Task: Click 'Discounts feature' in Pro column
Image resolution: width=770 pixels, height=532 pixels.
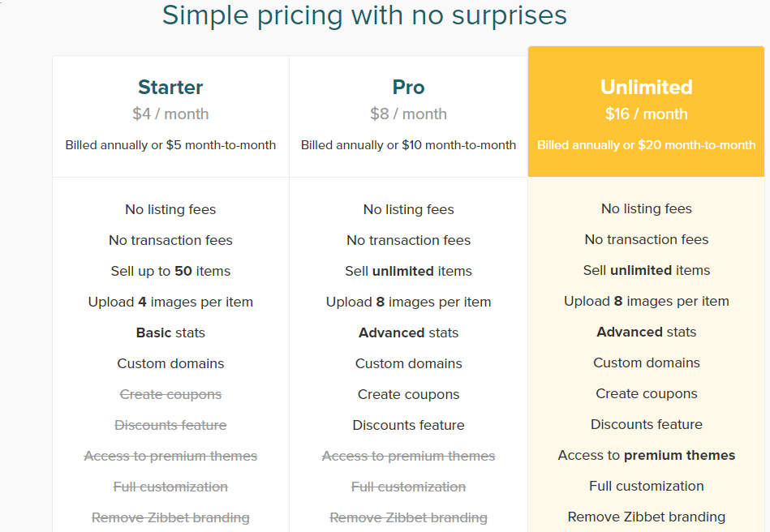Action: (x=409, y=425)
